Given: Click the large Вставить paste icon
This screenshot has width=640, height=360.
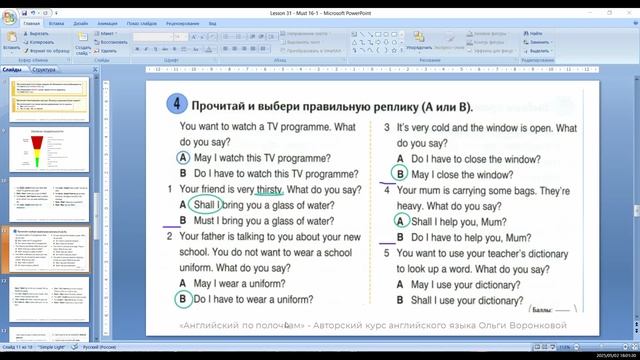Looking at the screenshot, I should click(x=11, y=38).
